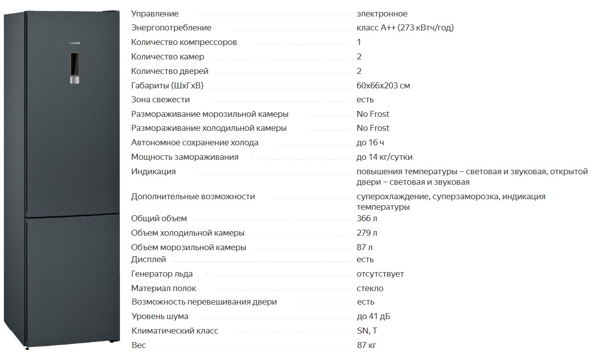Click the lower freezer door
The width and height of the screenshot is (595, 364).
pos(65,280)
